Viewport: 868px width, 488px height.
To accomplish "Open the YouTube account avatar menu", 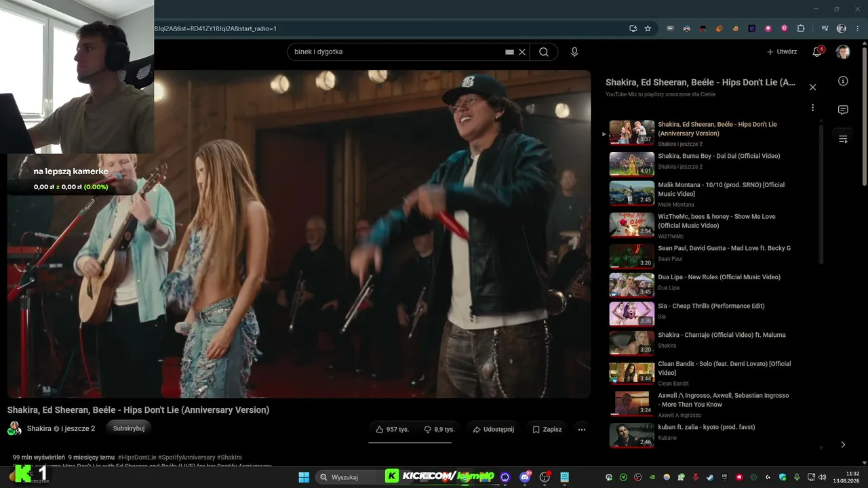I will point(843,52).
